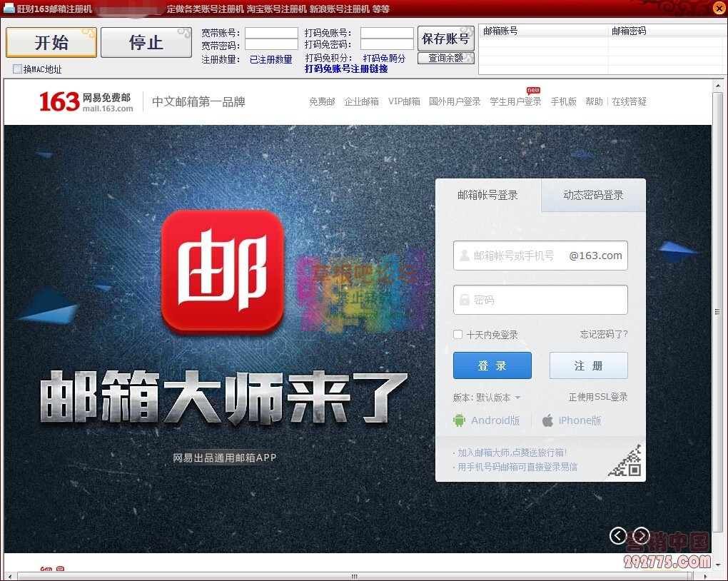Select the 邮箱帐号登录 tab
The height and width of the screenshot is (581, 728).
(488, 195)
